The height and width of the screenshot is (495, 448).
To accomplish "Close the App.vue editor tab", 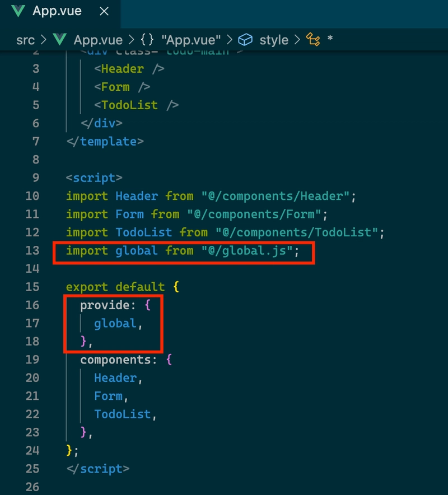I will coord(104,12).
